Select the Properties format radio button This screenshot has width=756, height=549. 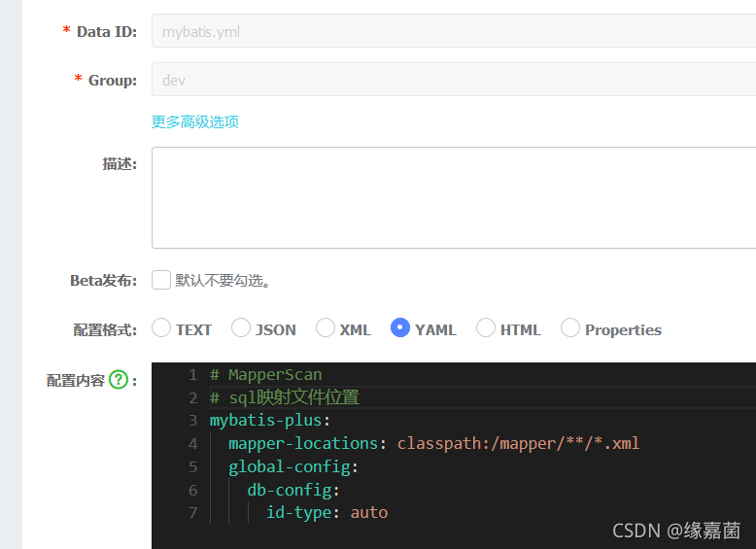pyautogui.click(x=570, y=327)
